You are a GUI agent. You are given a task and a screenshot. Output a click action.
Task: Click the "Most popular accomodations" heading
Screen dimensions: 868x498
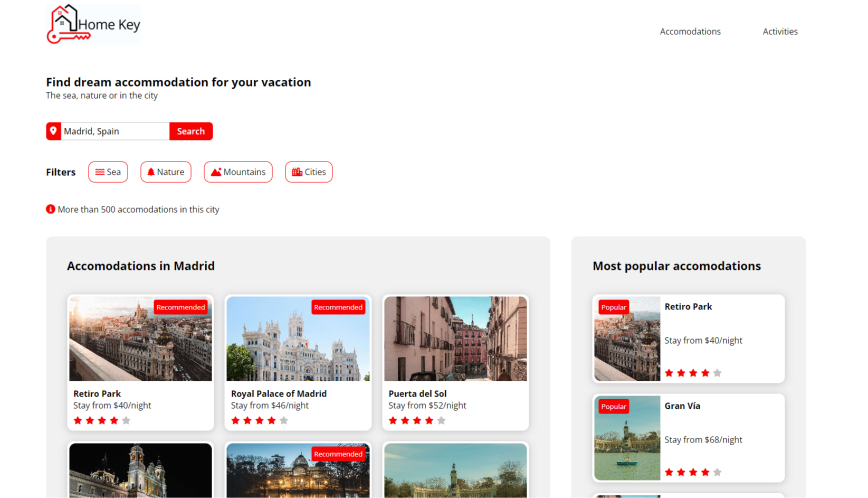(x=676, y=266)
